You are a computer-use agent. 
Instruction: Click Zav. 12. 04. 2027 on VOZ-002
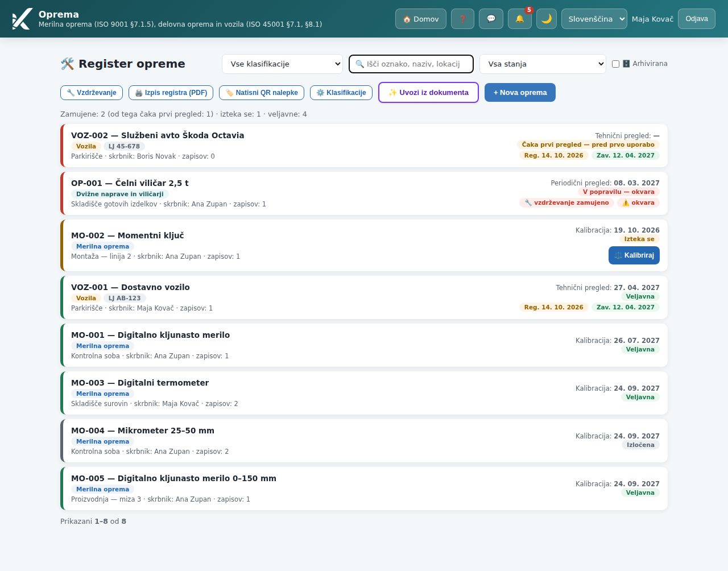pyautogui.click(x=626, y=155)
